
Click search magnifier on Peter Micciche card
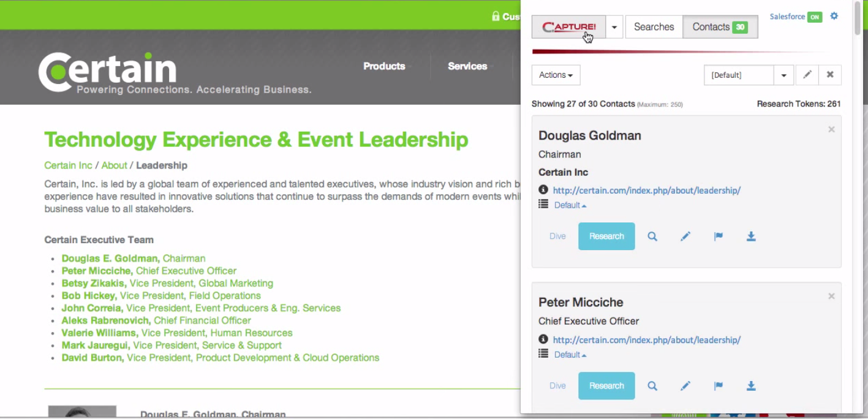(652, 386)
